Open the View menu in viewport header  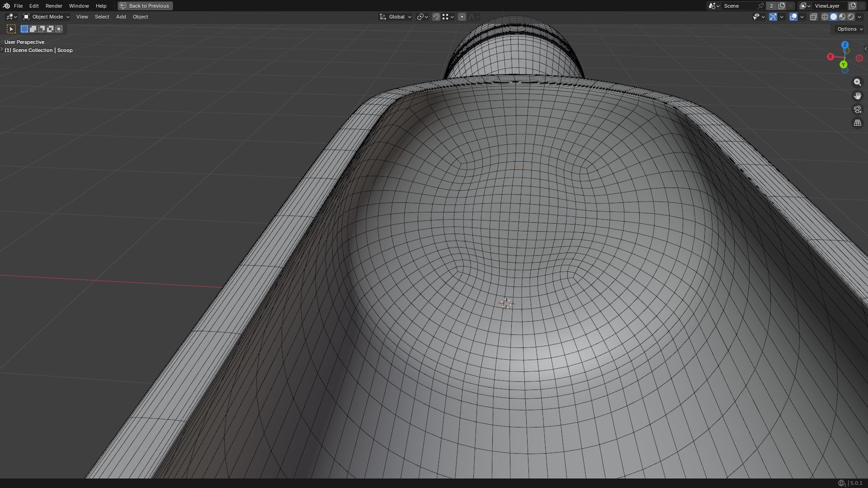point(82,17)
